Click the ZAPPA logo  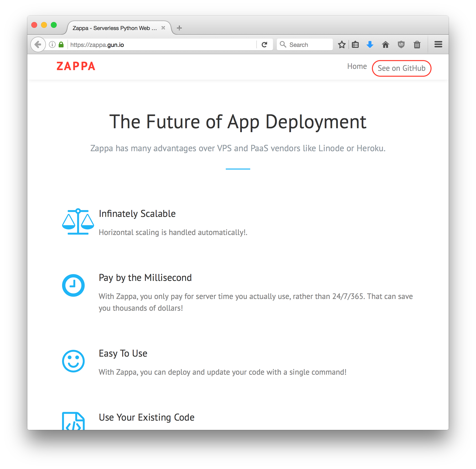(x=76, y=66)
